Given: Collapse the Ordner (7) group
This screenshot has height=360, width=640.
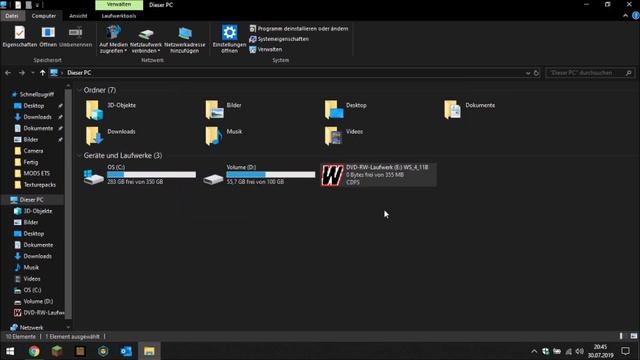Looking at the screenshot, I should click(x=79, y=90).
